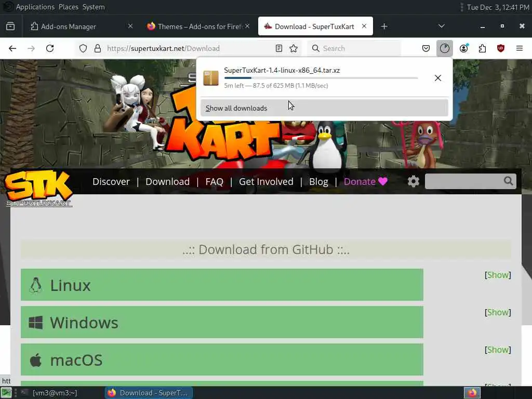The width and height of the screenshot is (532, 399).
Task: Open the Blog nav link
Action: (x=318, y=181)
